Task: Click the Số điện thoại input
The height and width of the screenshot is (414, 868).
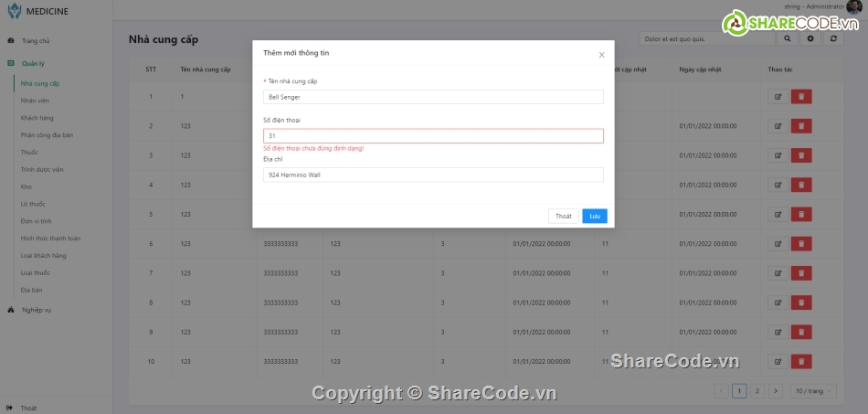Action: tap(433, 135)
